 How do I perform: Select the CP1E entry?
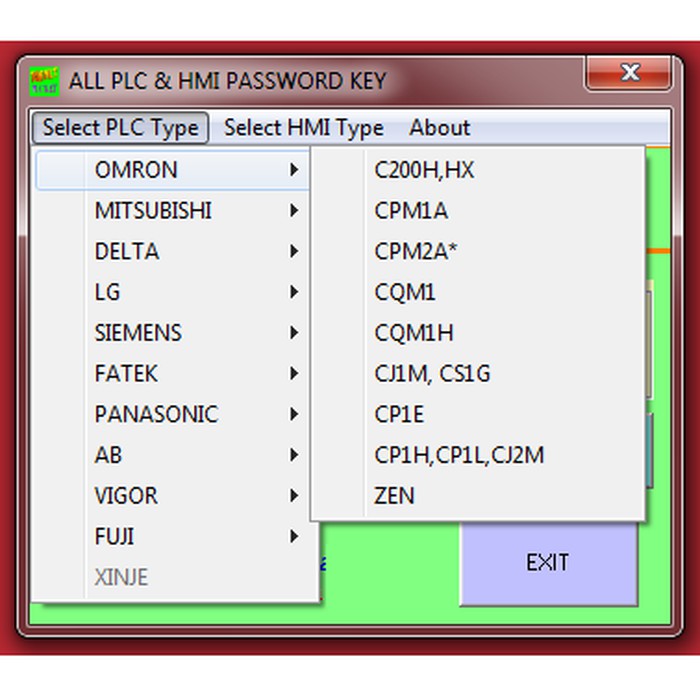pyautogui.click(x=478, y=414)
